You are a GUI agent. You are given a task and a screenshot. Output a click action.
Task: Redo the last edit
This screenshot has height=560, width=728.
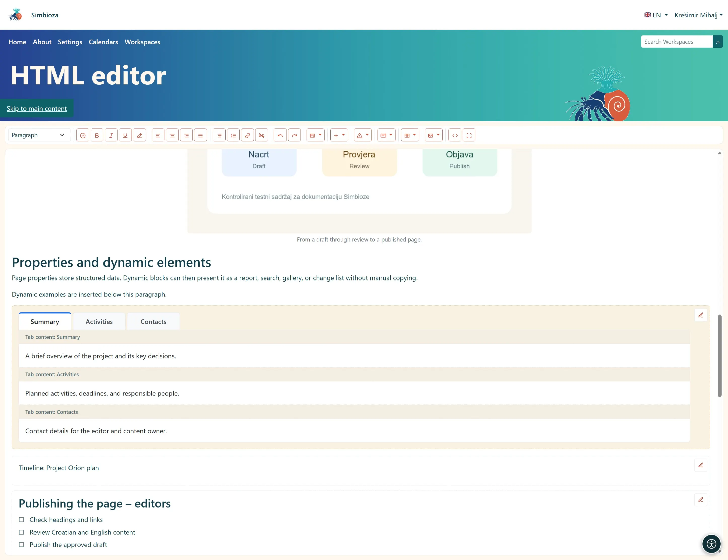pyautogui.click(x=294, y=135)
